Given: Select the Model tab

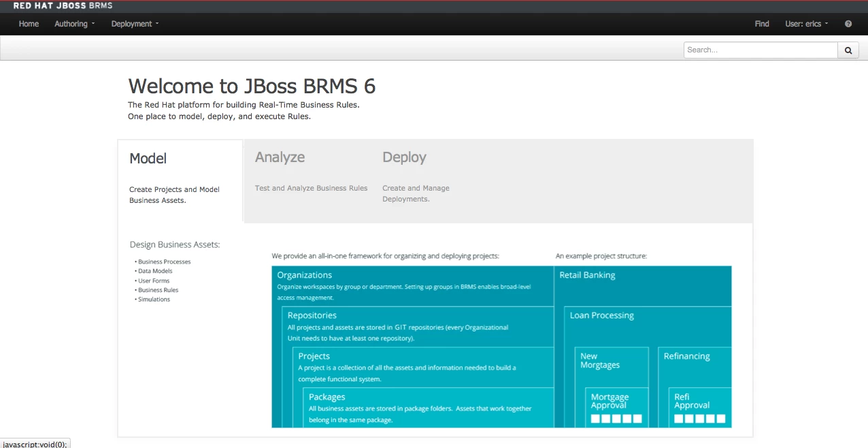Looking at the screenshot, I should [180, 180].
